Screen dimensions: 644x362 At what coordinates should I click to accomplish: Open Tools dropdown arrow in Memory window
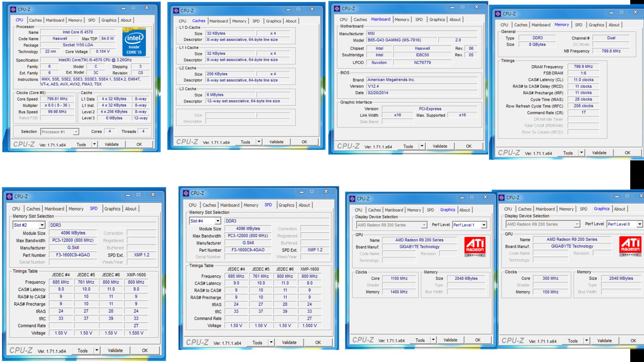582,153
